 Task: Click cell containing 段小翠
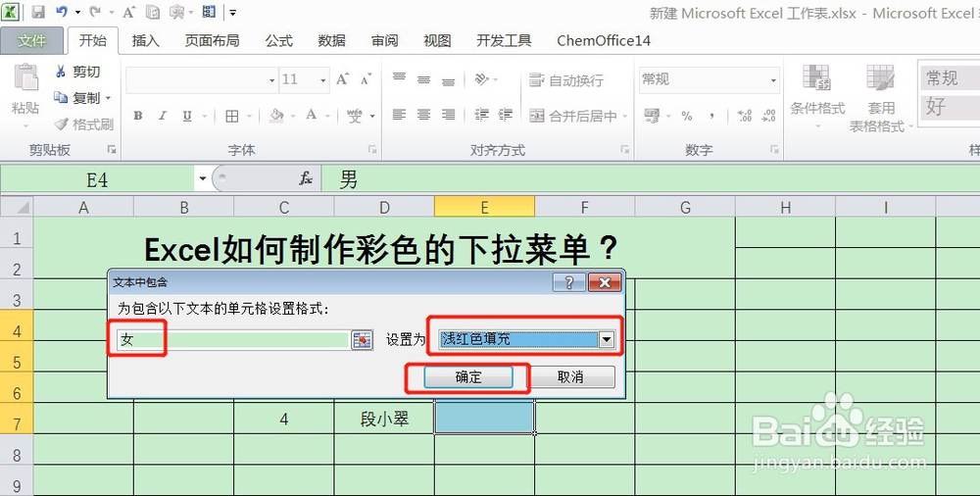(x=384, y=420)
